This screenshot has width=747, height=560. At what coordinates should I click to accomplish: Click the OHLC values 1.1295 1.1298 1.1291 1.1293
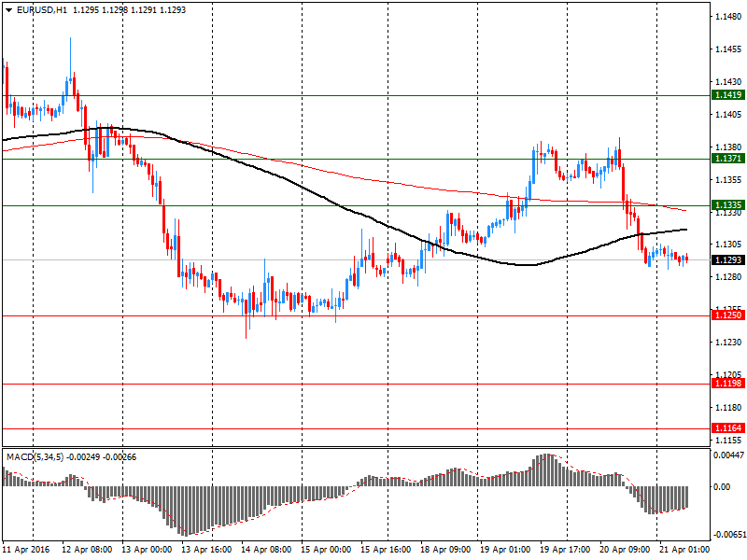pos(129,10)
